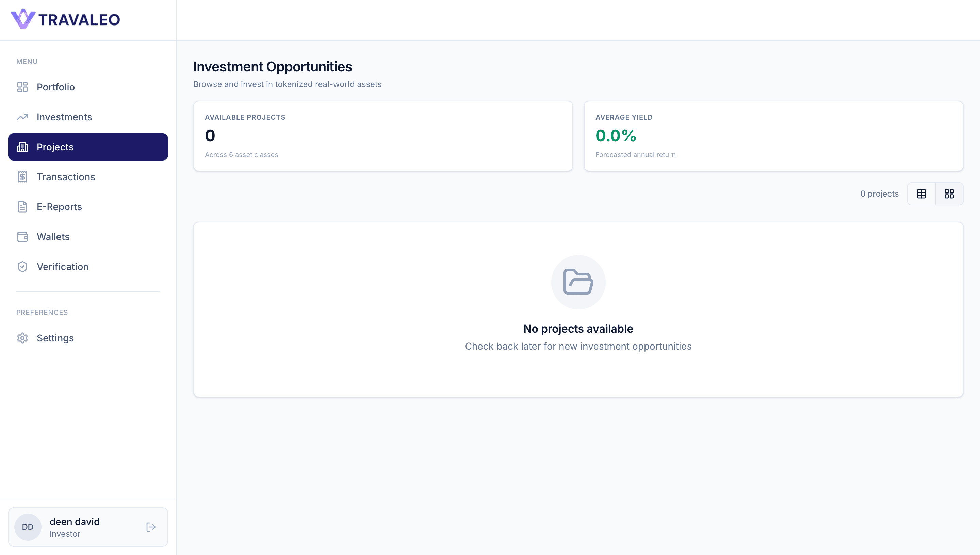Image resolution: width=980 pixels, height=555 pixels.
Task: Click the Average Yield card
Action: click(x=773, y=136)
